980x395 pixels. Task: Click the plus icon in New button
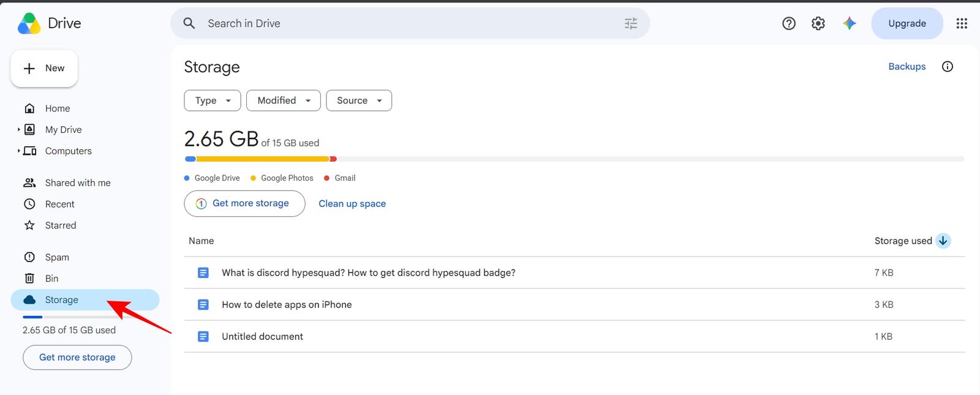coord(29,69)
